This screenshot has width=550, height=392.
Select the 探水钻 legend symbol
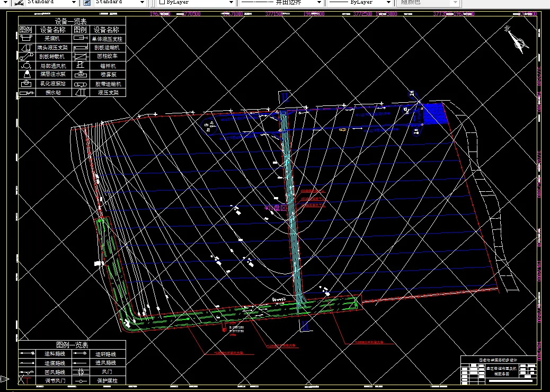tap(26, 93)
